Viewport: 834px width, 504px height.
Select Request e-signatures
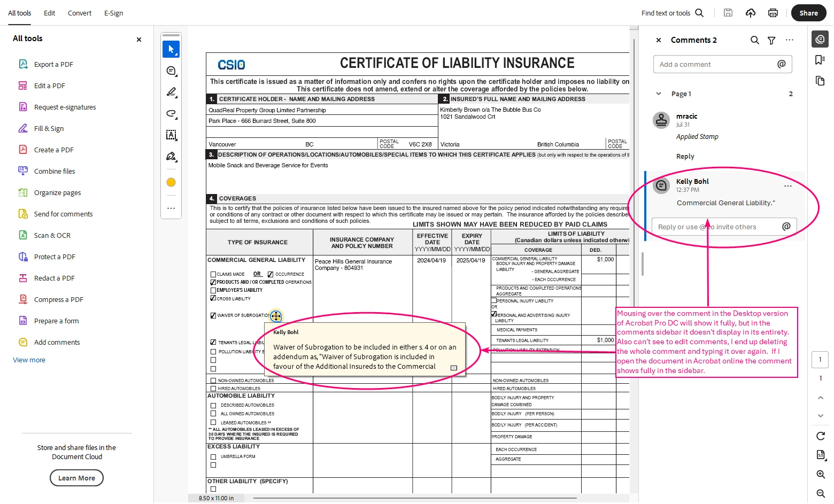65,107
